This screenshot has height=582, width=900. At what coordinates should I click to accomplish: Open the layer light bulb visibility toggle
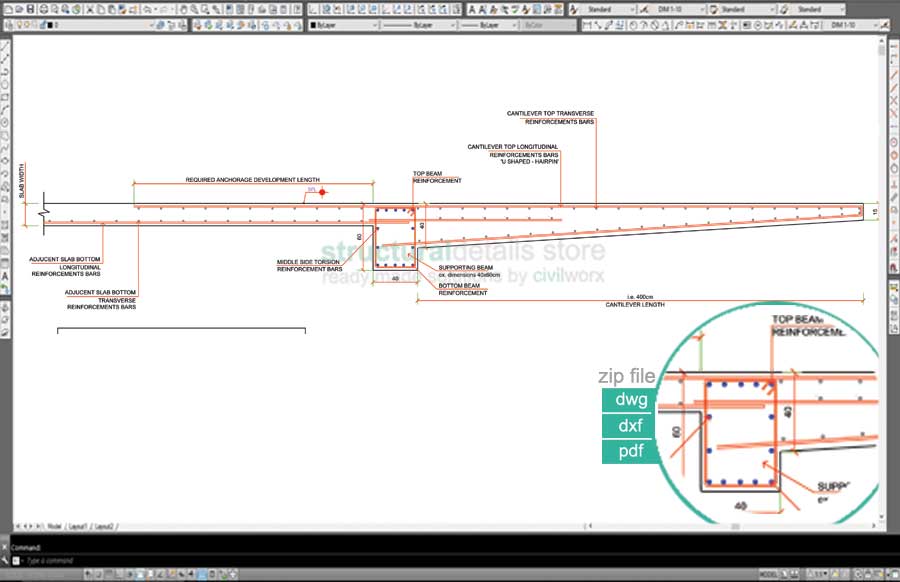point(19,25)
